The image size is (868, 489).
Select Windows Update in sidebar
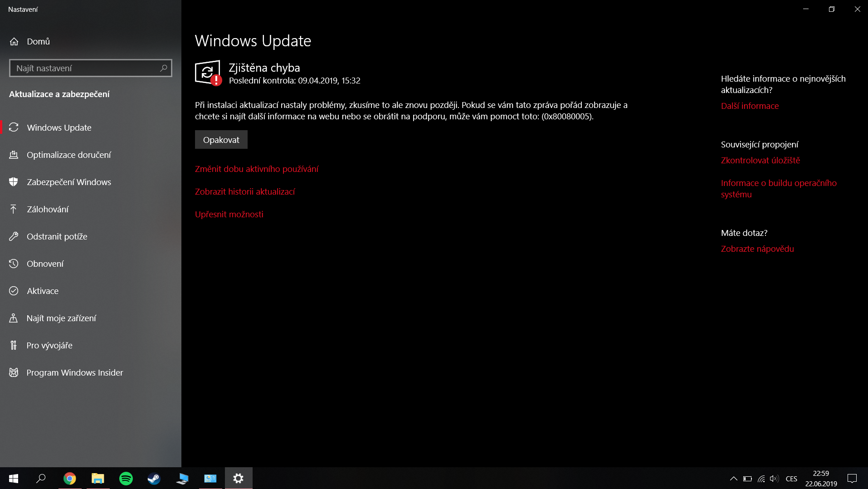pyautogui.click(x=91, y=127)
